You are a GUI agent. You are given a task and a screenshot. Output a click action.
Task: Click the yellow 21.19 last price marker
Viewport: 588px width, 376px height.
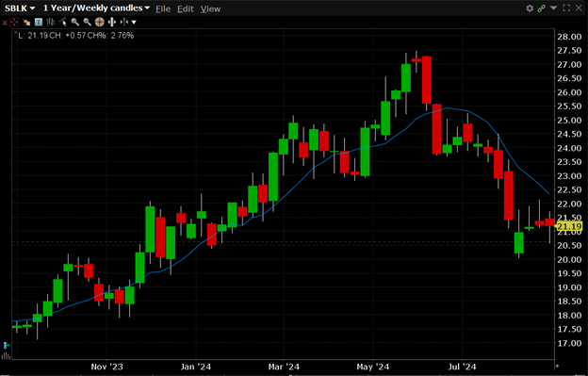(x=568, y=226)
